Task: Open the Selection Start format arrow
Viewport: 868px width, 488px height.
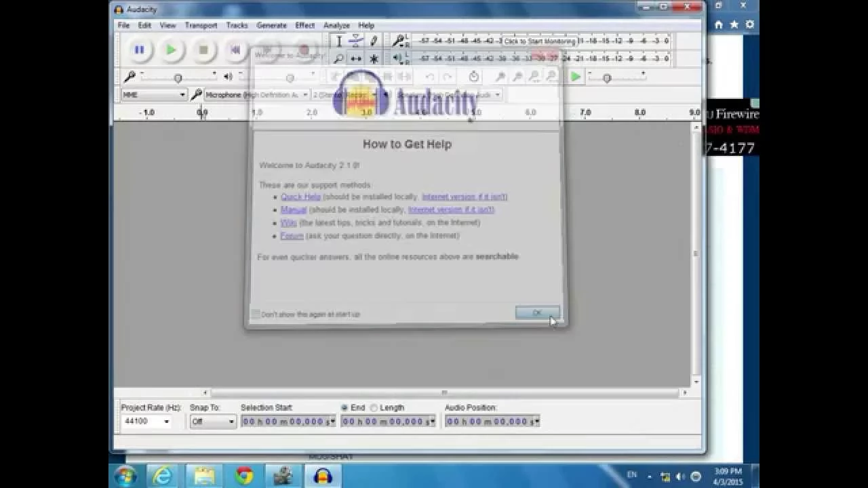Action: [x=332, y=422]
